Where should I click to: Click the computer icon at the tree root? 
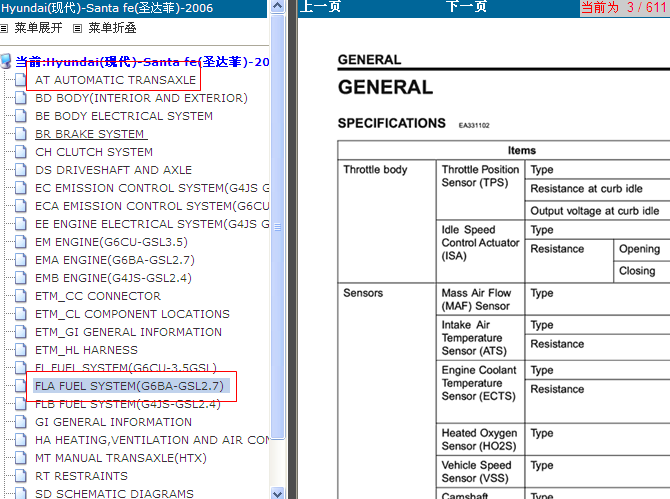(6, 61)
